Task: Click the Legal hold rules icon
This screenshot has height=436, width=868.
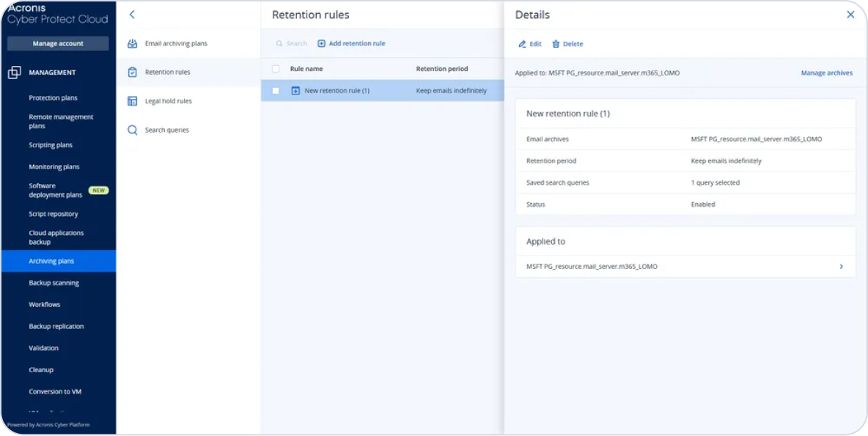Action: pyautogui.click(x=133, y=101)
